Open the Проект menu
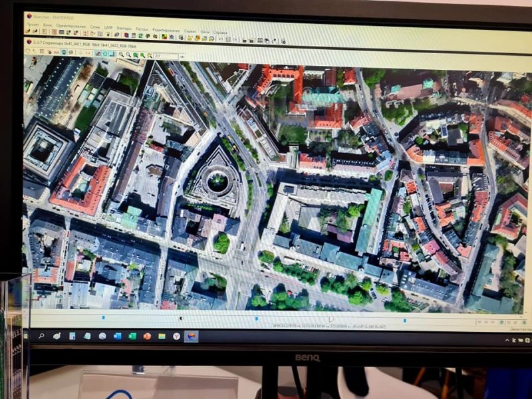Image resolution: width=532 pixels, height=399 pixels. 32,25
